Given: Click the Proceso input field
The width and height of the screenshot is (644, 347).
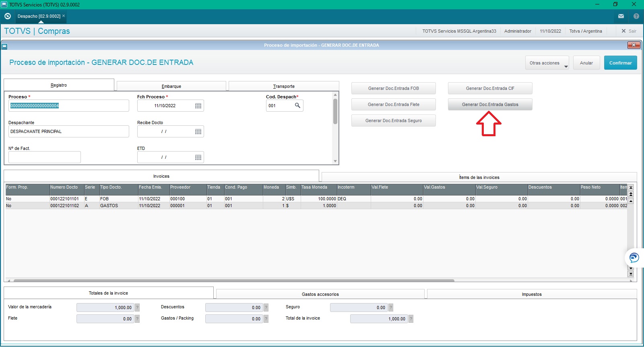Looking at the screenshot, I should 69,106.
